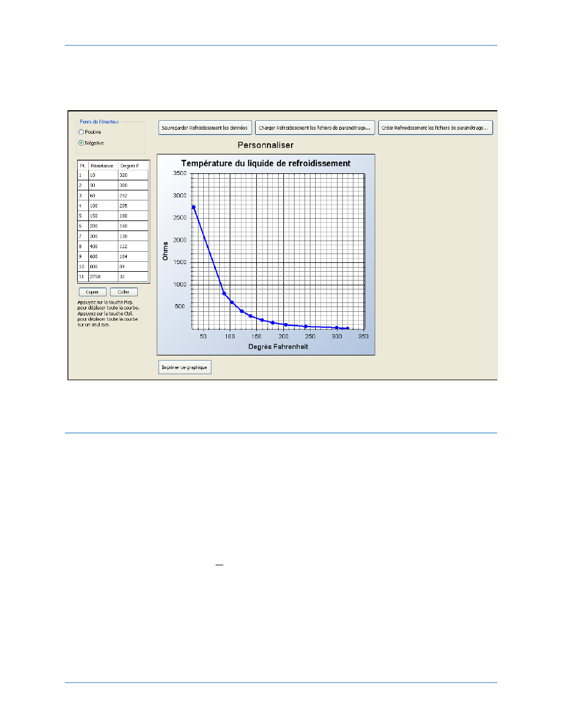Click the curve point at 400 ohms
Screen dimensions: 562x728
coord(242,311)
